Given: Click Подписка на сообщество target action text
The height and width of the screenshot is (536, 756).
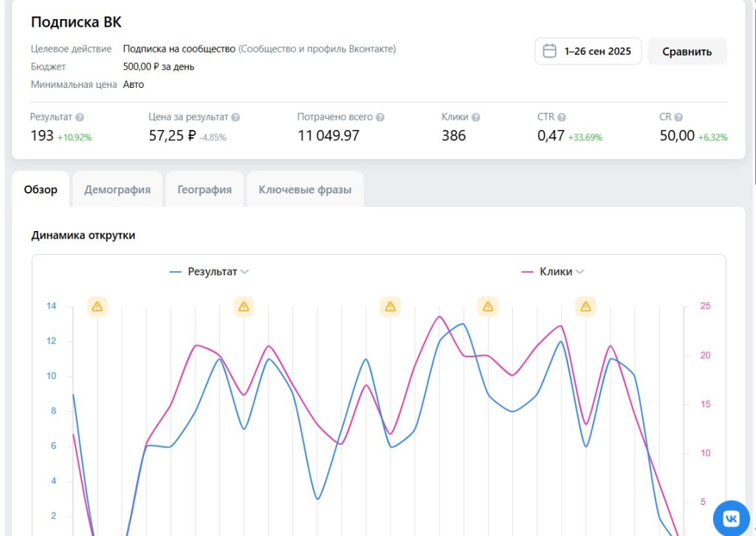Looking at the screenshot, I should [179, 49].
